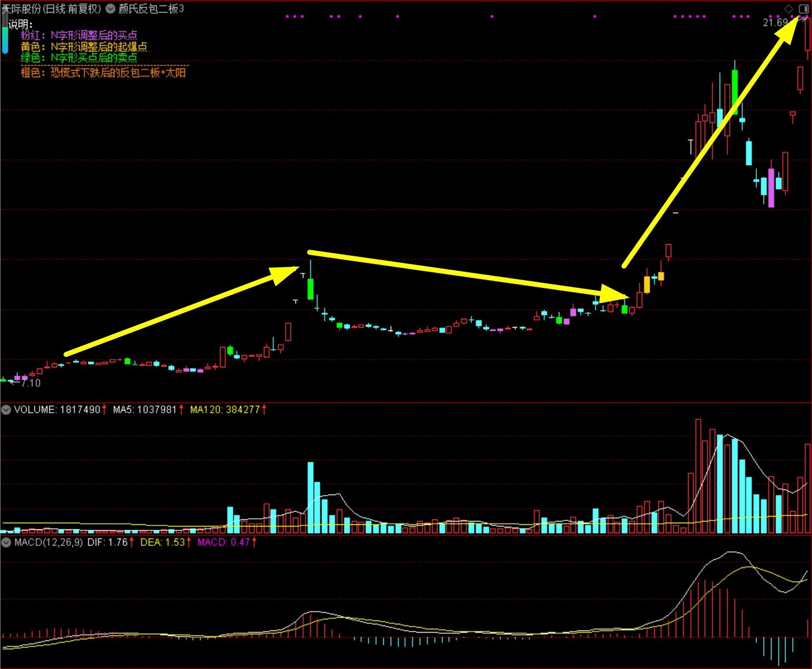Click the 黄色 N字形调整后的起爆点 legend line
Viewport: 812px width, 669px height.
click(x=84, y=46)
